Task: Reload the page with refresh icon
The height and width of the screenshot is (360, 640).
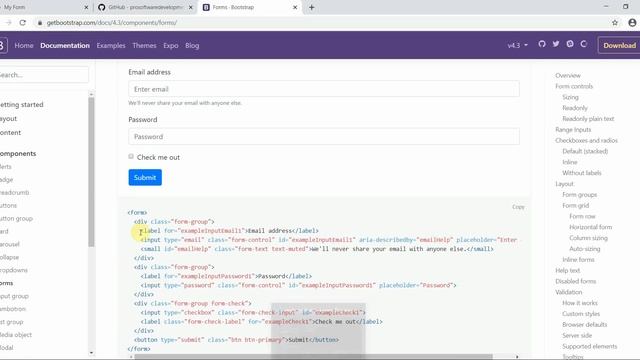Action: pyautogui.click(x=22, y=23)
